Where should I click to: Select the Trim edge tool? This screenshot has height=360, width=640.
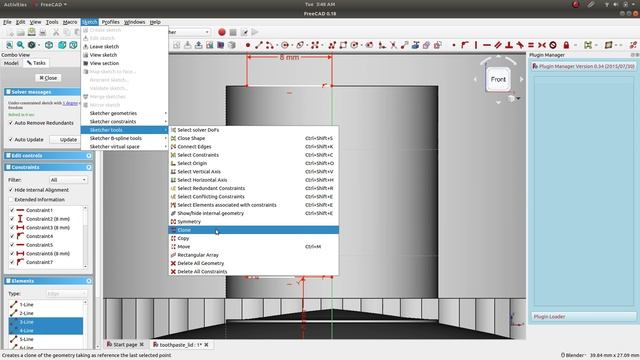(x=393, y=45)
